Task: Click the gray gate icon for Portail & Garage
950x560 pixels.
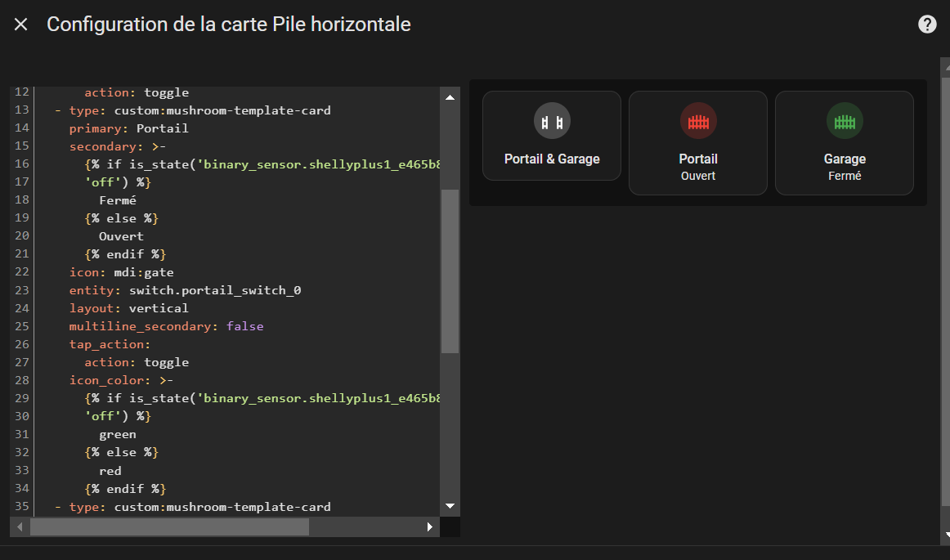Action: coord(552,121)
